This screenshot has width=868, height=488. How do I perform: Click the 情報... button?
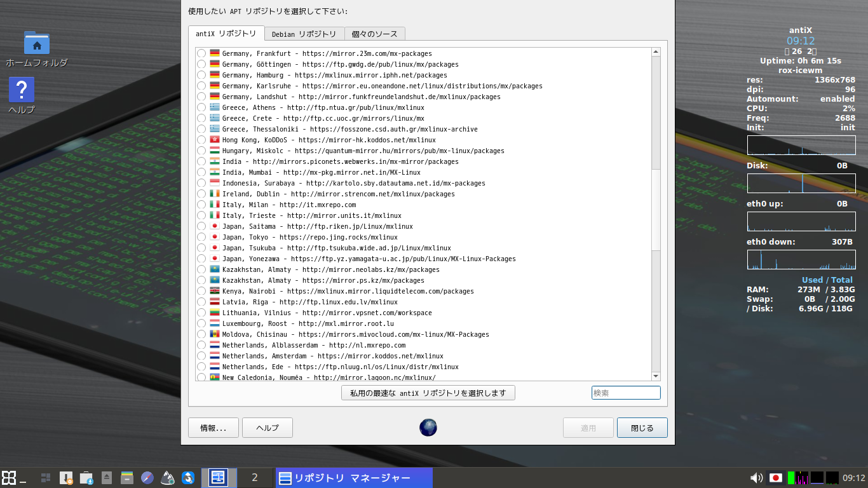click(214, 428)
